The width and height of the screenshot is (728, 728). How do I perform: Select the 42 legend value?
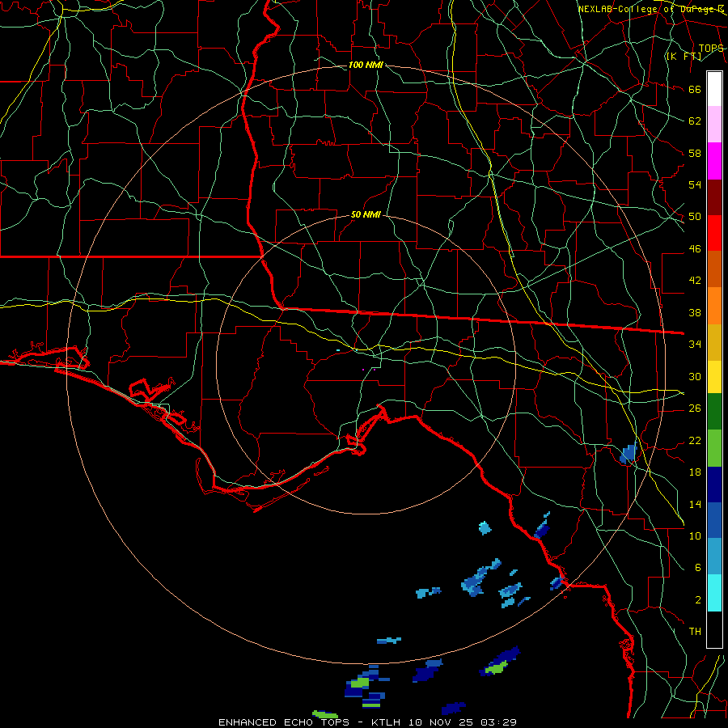[695, 281]
